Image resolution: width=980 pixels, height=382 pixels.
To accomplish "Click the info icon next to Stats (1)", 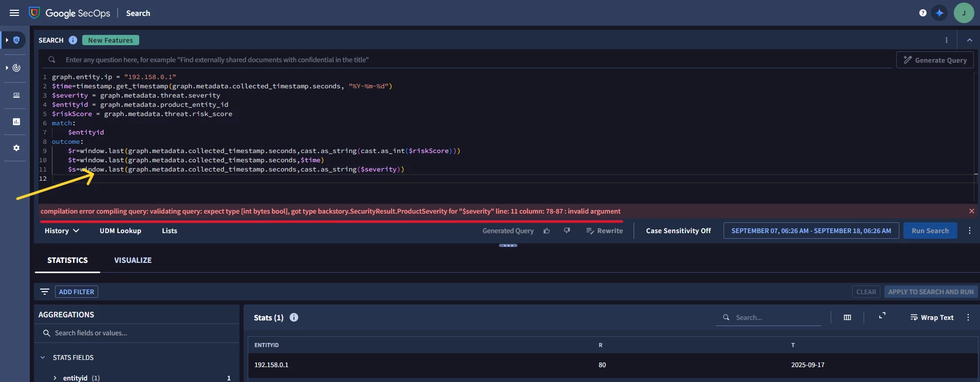I will click(294, 317).
